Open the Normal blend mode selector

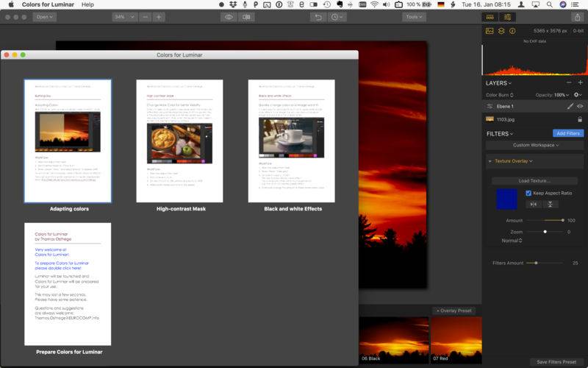click(x=512, y=241)
